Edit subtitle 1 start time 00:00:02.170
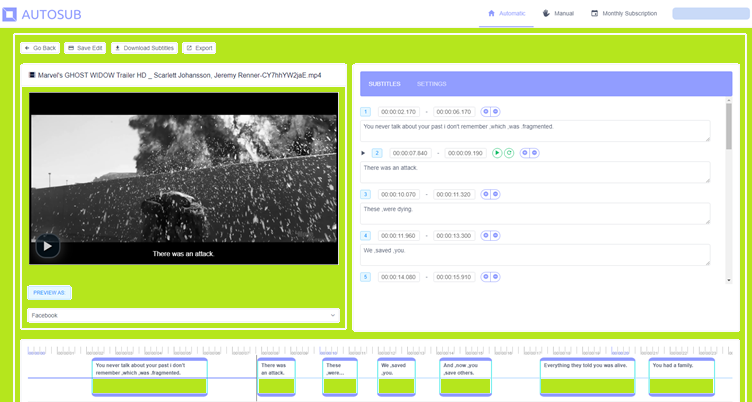Image resolution: width=752 pixels, height=402 pixels. click(x=399, y=112)
